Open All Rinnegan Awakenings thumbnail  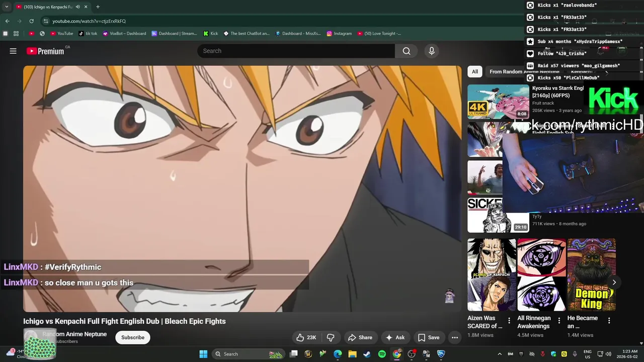(541, 275)
